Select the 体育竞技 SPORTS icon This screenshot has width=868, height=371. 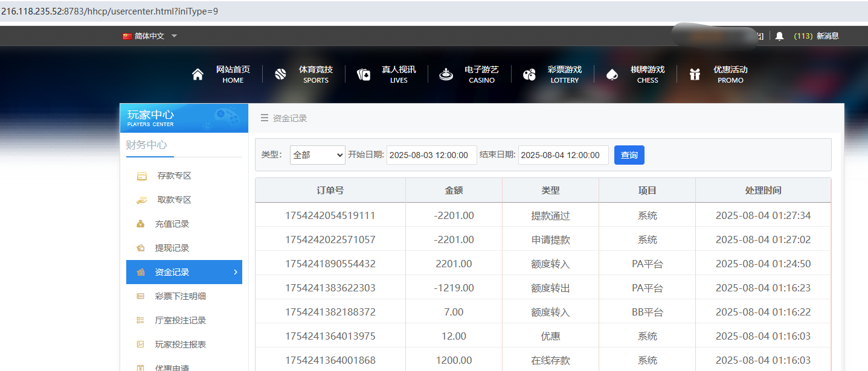click(280, 74)
